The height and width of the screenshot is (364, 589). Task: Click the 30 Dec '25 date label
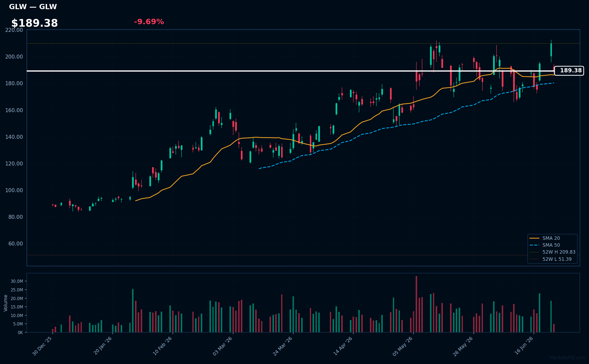pos(42,346)
